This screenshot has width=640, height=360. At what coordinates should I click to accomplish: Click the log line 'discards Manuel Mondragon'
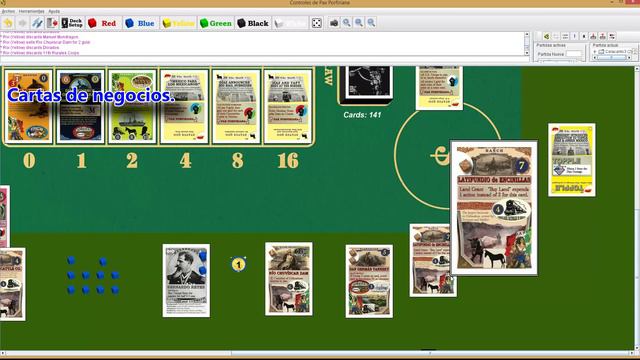click(x=40, y=37)
